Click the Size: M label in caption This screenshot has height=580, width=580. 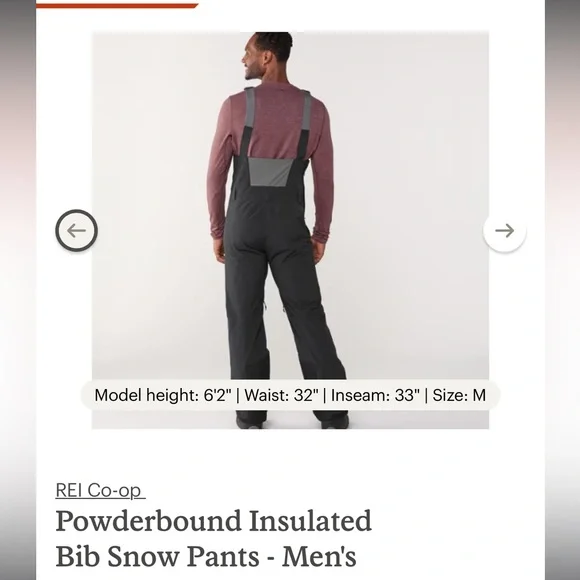459,395
